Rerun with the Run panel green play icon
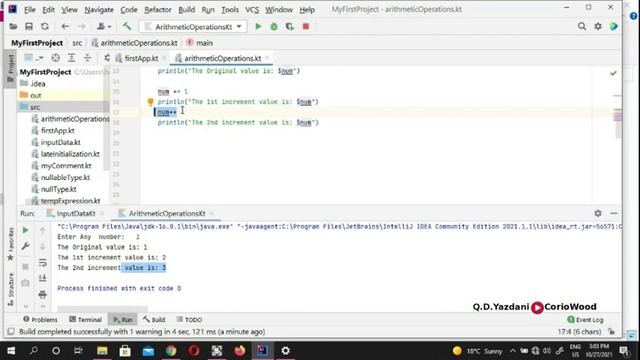Screen dimensions: 640x360 (x=25, y=231)
